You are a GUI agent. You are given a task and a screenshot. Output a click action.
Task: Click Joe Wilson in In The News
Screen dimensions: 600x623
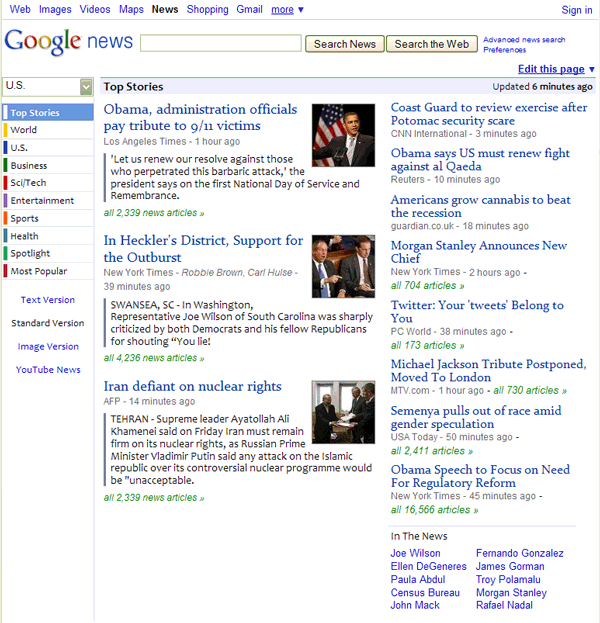415,553
